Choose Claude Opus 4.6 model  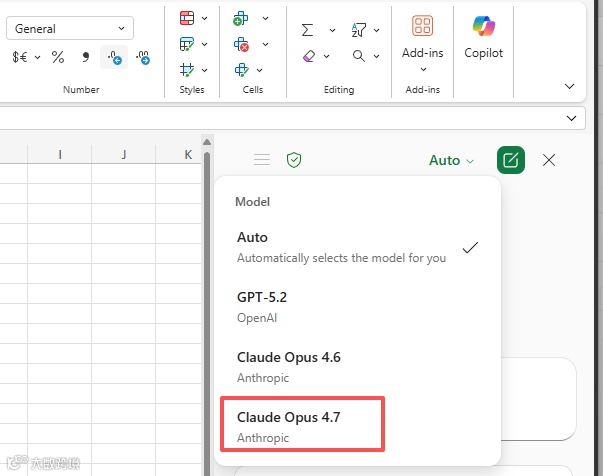point(358,367)
